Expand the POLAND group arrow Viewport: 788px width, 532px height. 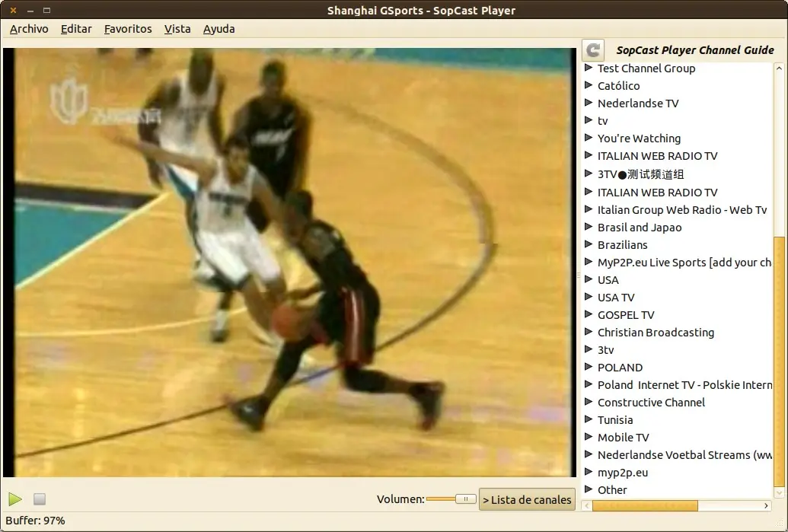pos(589,367)
